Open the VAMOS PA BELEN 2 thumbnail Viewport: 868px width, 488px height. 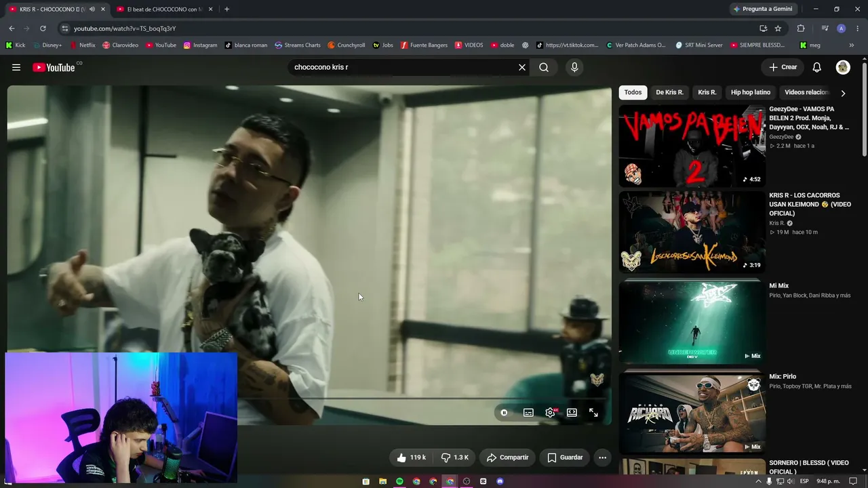pos(692,146)
